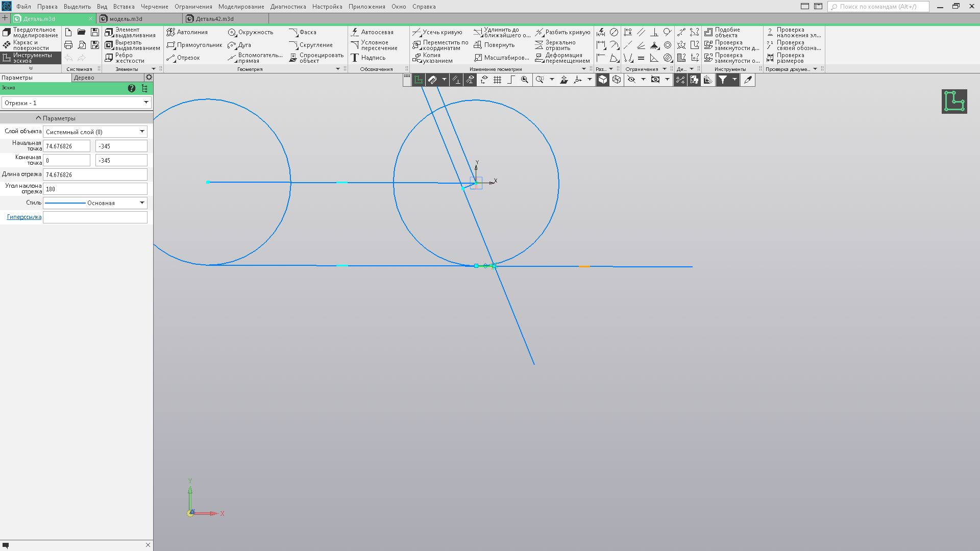This screenshot has height=551, width=980.
Task: Open the Черчение menu
Action: coord(154,7)
